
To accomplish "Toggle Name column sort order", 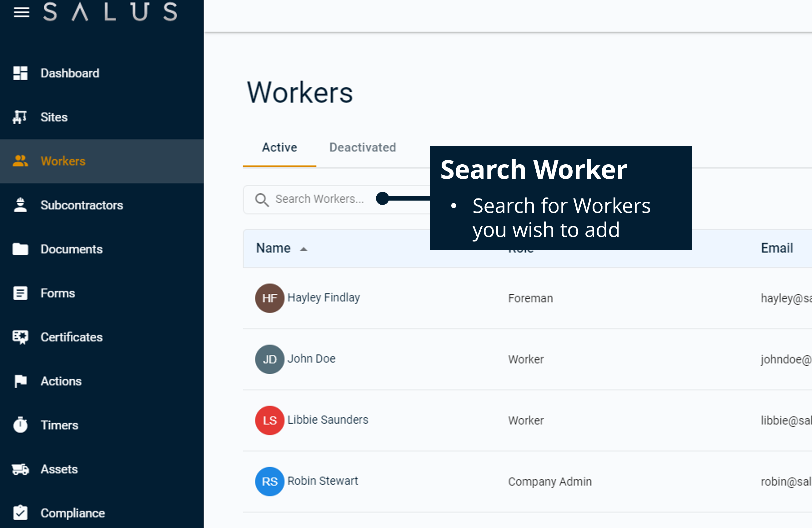I will (x=304, y=249).
